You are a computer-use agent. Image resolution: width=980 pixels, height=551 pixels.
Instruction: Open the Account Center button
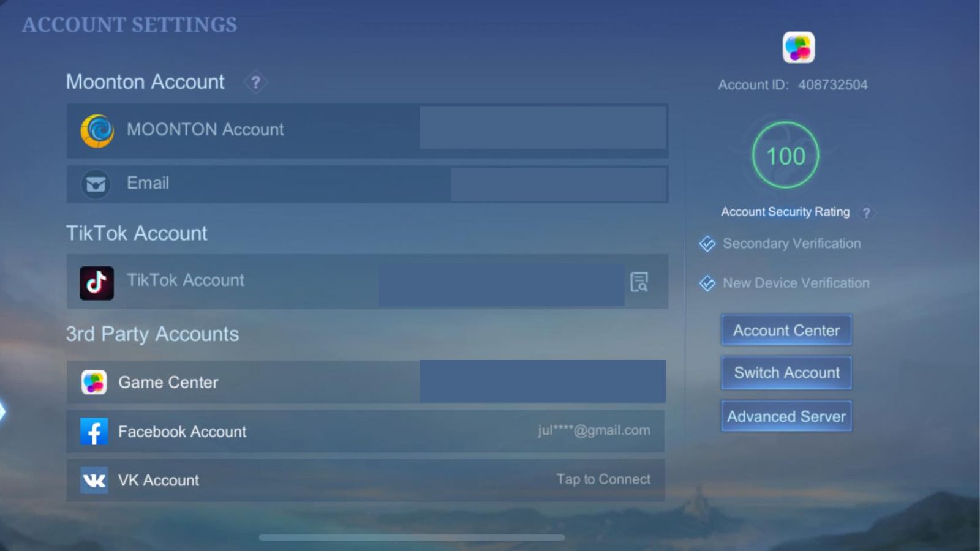point(786,331)
